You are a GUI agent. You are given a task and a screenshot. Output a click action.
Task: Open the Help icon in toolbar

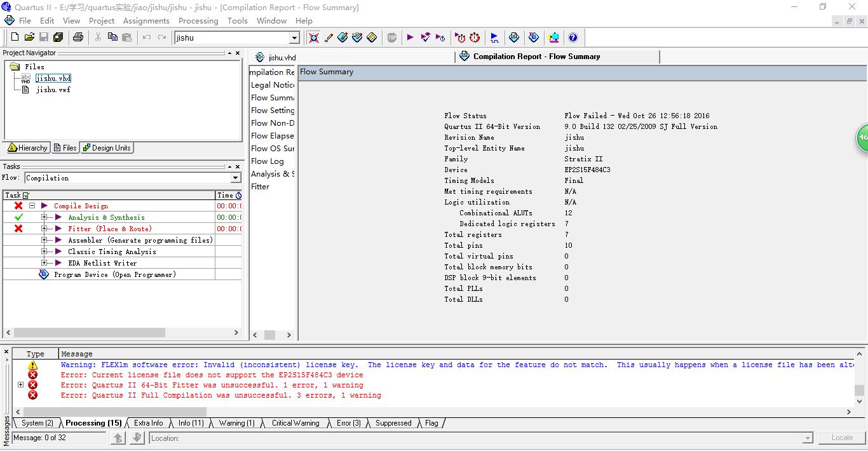[x=573, y=37]
